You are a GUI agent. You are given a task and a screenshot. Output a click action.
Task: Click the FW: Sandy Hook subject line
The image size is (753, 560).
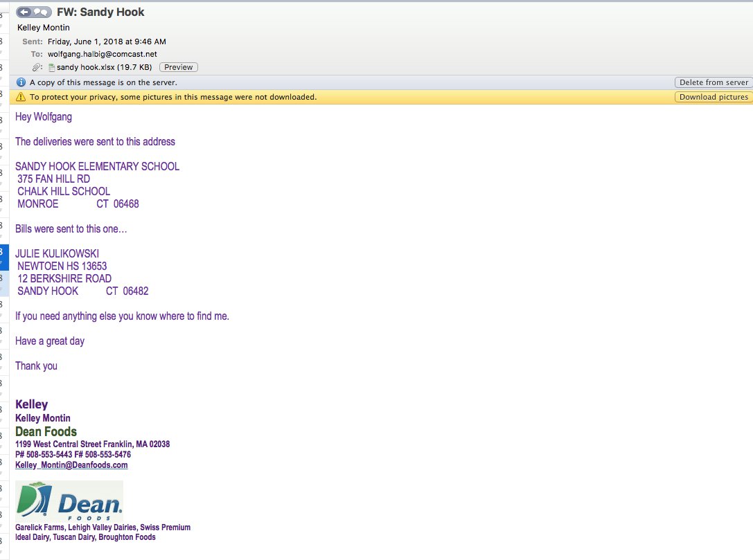click(x=100, y=12)
